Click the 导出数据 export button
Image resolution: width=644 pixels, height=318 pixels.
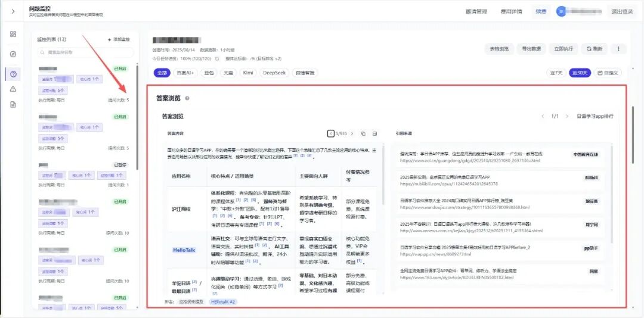click(531, 49)
